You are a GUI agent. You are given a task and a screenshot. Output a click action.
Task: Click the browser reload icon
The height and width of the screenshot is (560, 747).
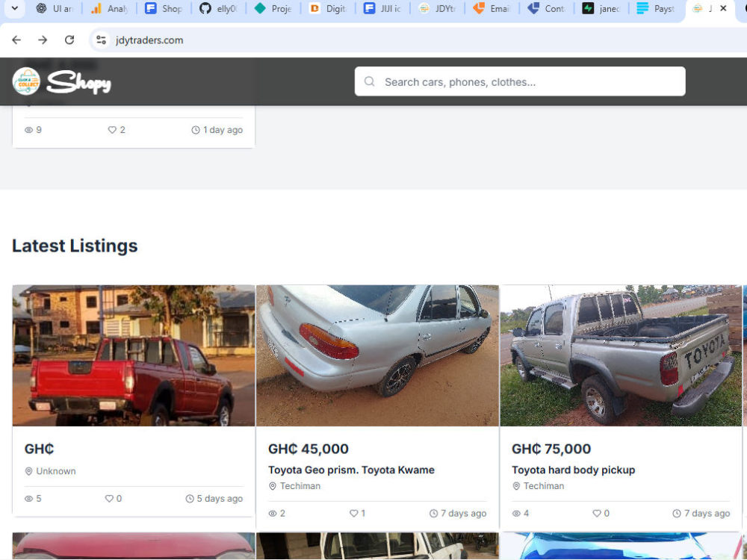[x=69, y=40]
